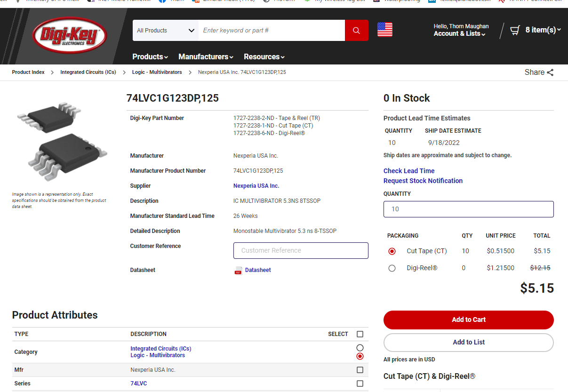The height and width of the screenshot is (392, 568).
Task: Click the Product Attributes heading
Action: [55, 315]
